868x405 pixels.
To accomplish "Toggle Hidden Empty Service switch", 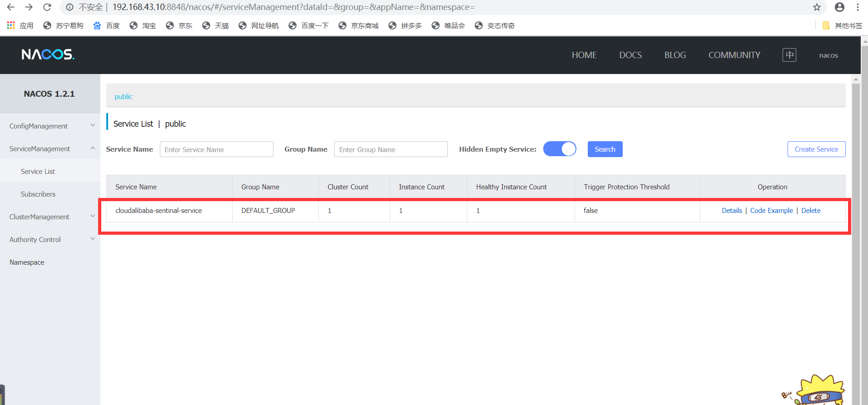I will 560,149.
